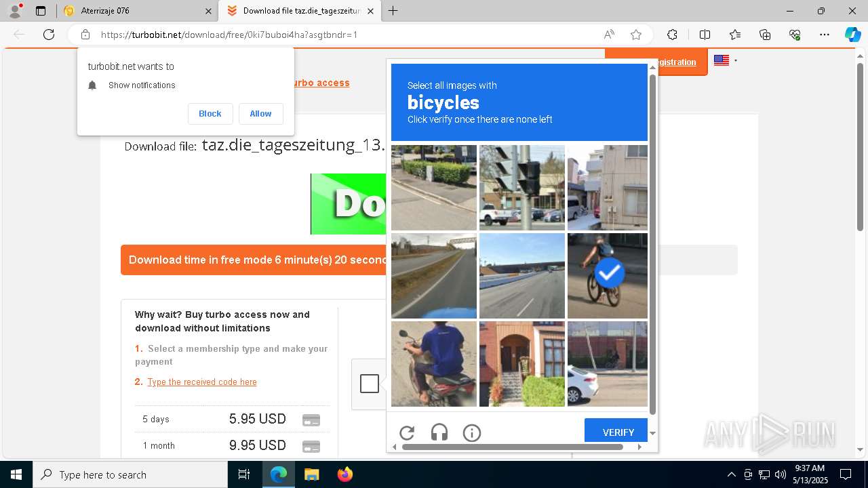Open Windows Start menu
The width and height of the screenshot is (868, 488).
coord(16,474)
